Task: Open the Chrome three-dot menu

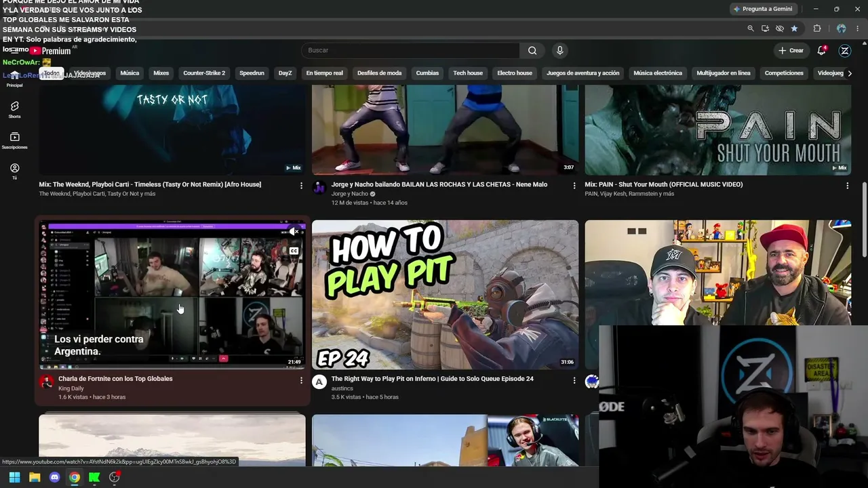Action: point(858,28)
